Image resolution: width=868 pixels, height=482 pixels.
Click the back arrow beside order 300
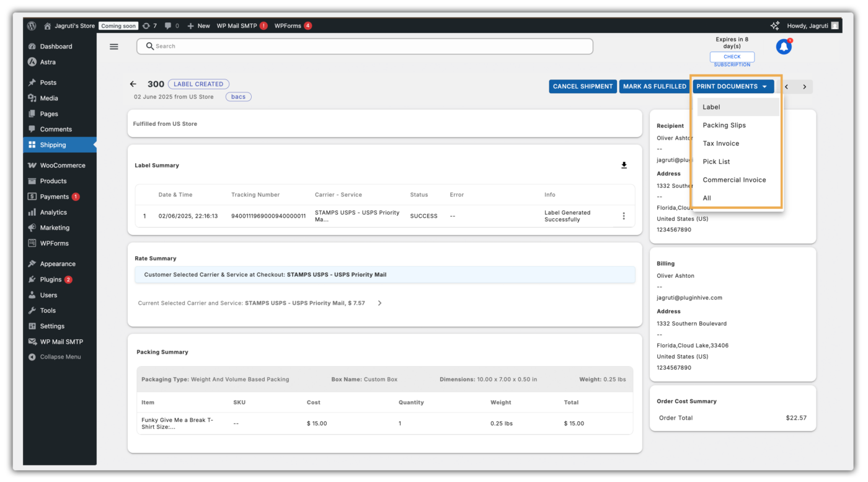[x=133, y=84]
